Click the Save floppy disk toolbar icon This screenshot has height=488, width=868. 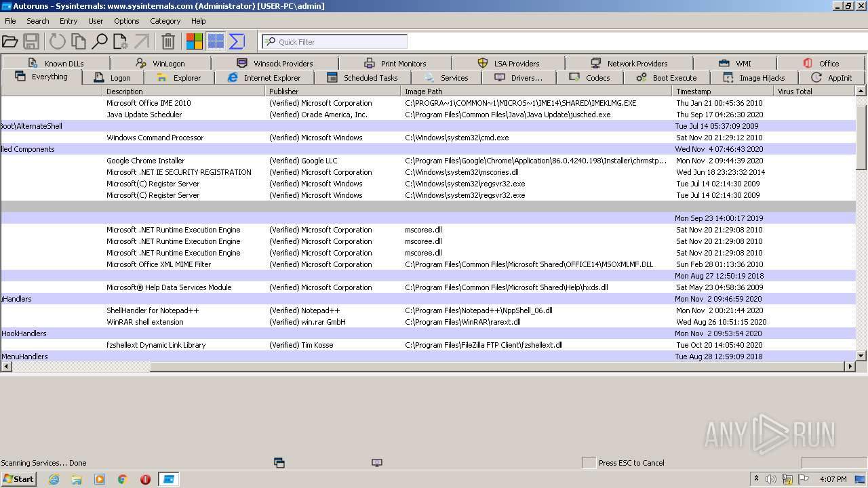tap(31, 42)
